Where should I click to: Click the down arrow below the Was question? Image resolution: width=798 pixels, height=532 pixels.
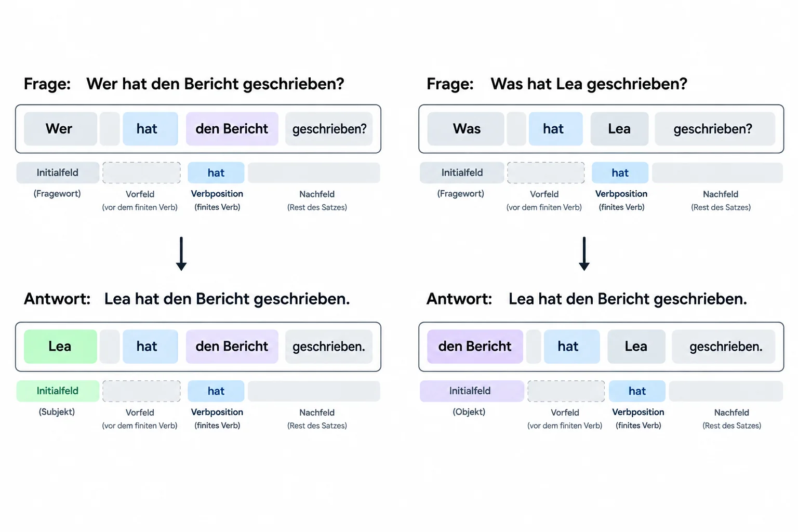pyautogui.click(x=584, y=254)
